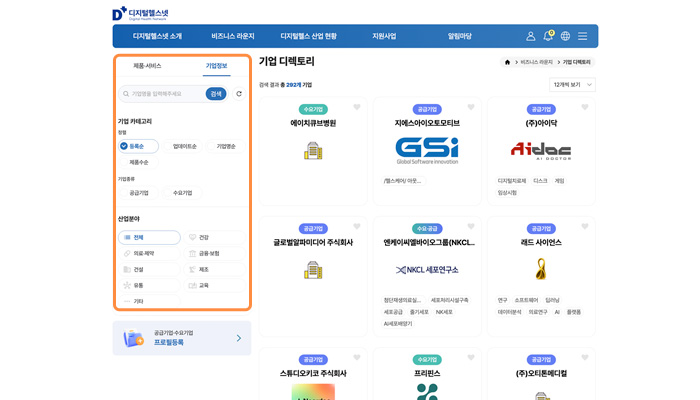Favorite 스튜디오키코 주식회사 with its heart

coord(357,357)
